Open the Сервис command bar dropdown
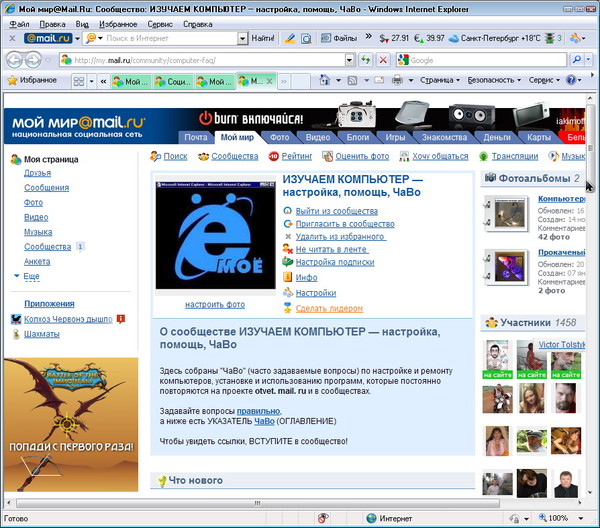The image size is (600, 528). (544, 80)
